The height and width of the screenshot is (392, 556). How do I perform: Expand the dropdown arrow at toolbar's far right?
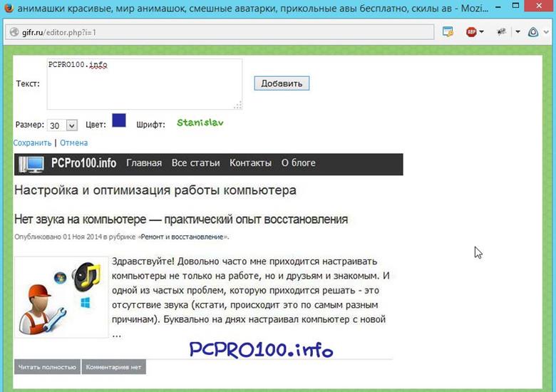547,32
